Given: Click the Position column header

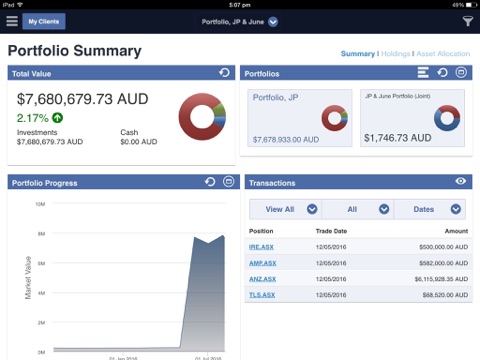Looking at the screenshot, I should click(261, 231).
